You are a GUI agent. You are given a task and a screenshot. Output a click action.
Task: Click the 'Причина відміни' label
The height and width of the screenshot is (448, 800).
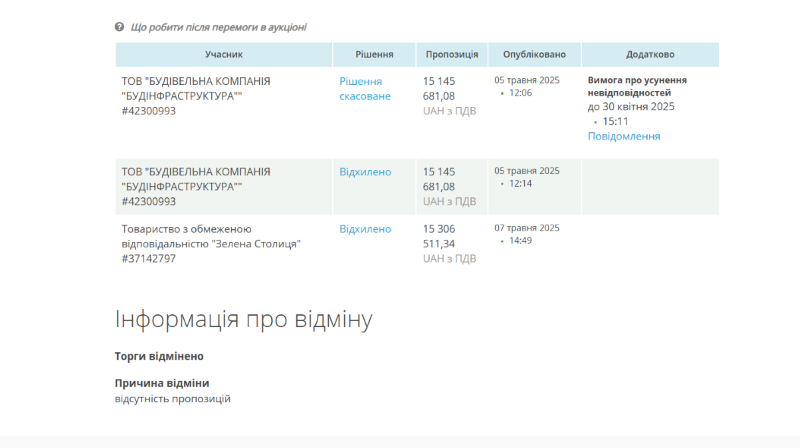point(162,383)
